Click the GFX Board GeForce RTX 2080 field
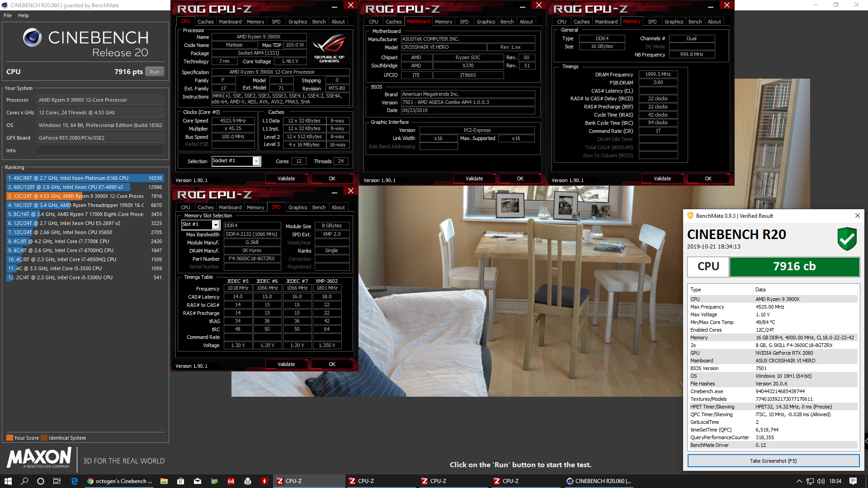Viewport: 868px width, 488px height. (x=100, y=138)
